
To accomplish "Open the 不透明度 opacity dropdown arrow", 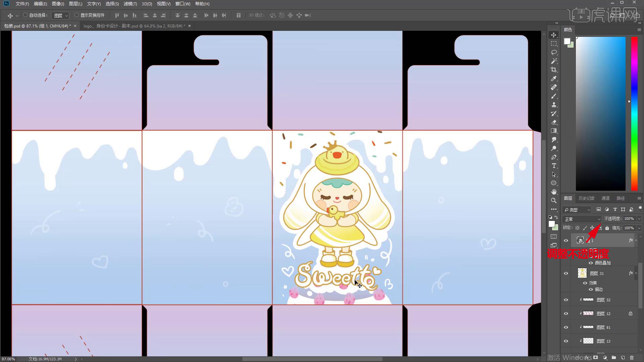I will 639,219.
